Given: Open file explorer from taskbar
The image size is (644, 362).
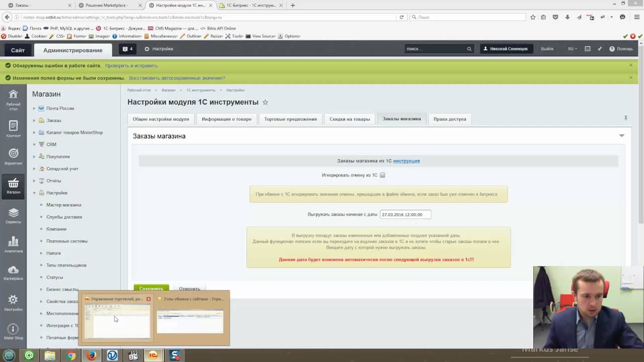Looking at the screenshot, I should pos(50,355).
